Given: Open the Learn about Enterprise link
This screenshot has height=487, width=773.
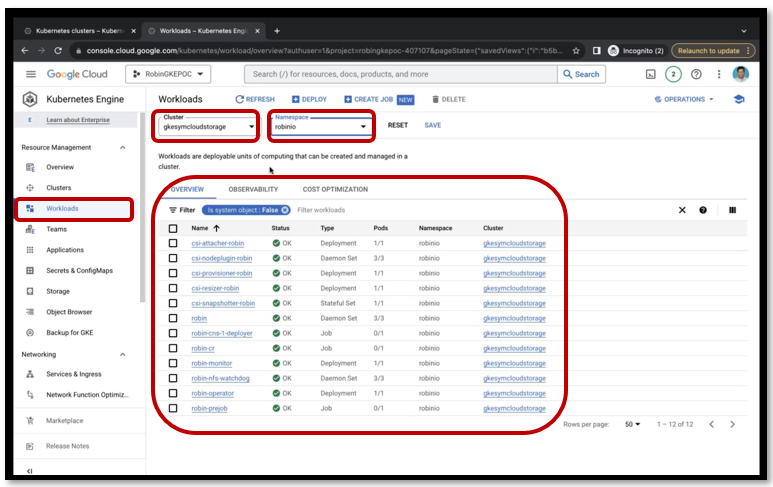Looking at the screenshot, I should [78, 120].
